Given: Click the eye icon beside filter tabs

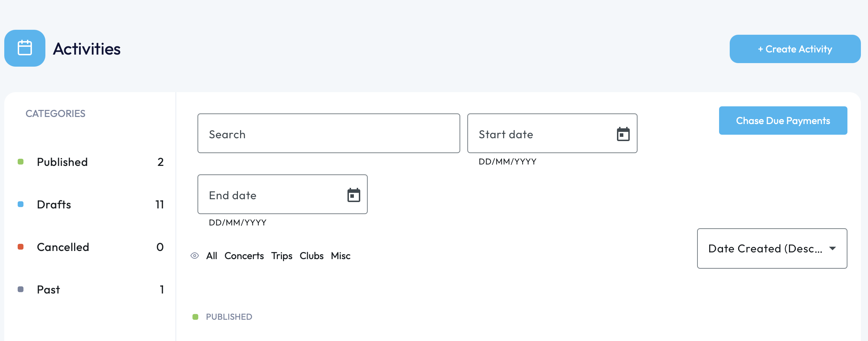Looking at the screenshot, I should coord(195,256).
